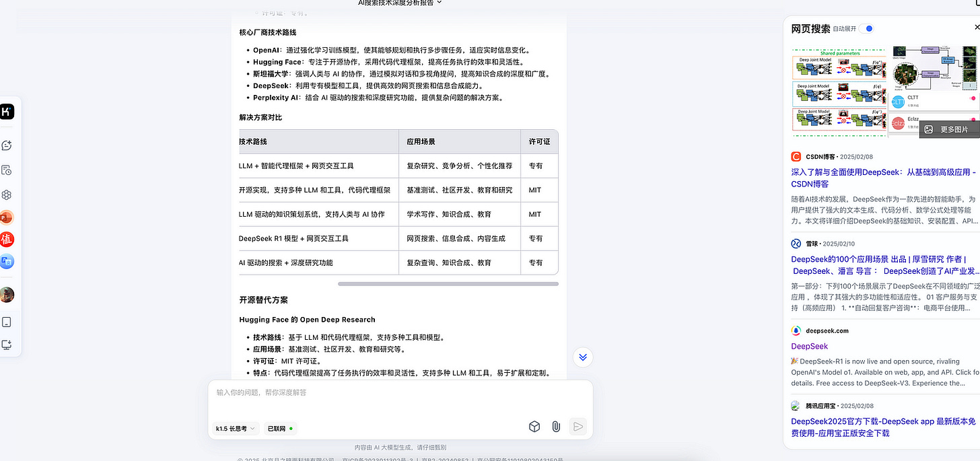Click the 解决方案对比 heading
Viewport: 980px width, 461px height.
tap(260, 117)
